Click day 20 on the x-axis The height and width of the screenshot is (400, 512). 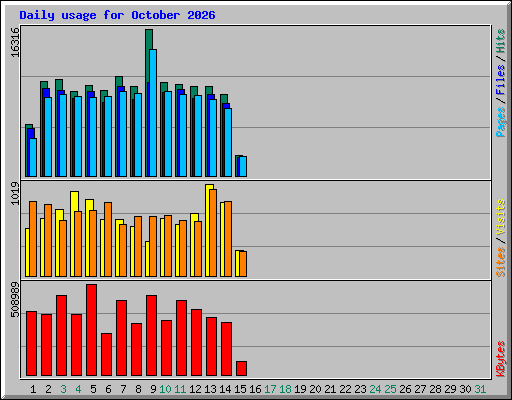315,389
